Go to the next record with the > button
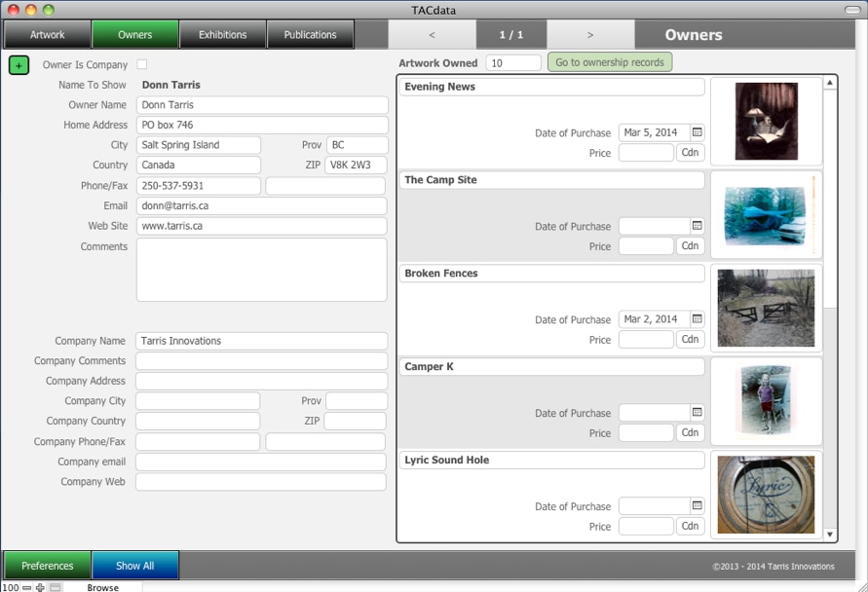This screenshot has height=592, width=868. pos(590,35)
